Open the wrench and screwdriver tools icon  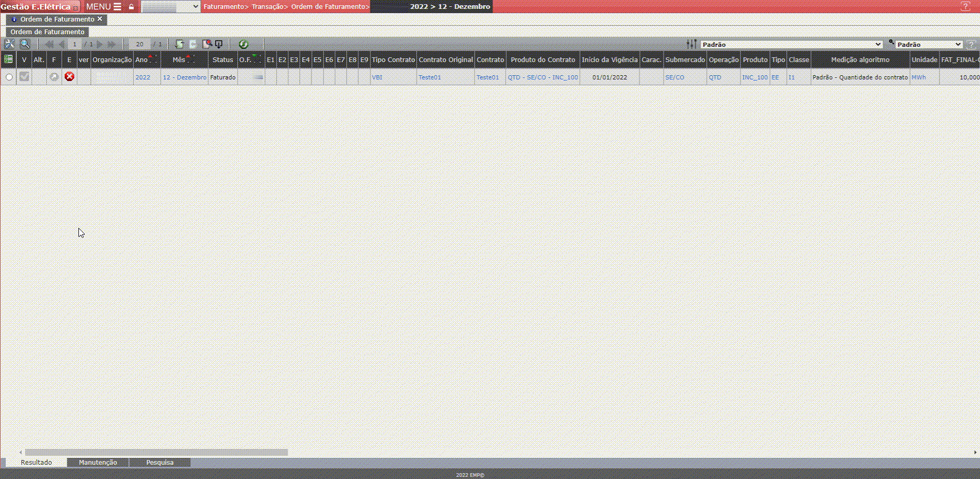pyautogui.click(x=9, y=44)
